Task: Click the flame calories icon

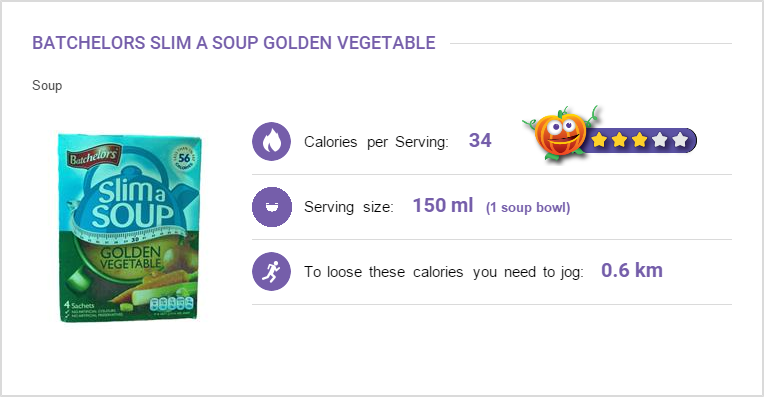Action: pos(271,142)
